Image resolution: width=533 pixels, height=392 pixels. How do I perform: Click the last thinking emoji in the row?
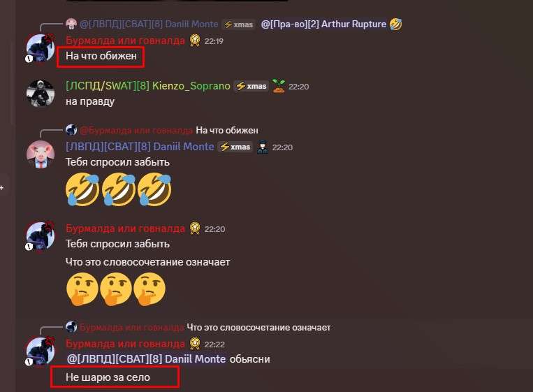(149, 289)
